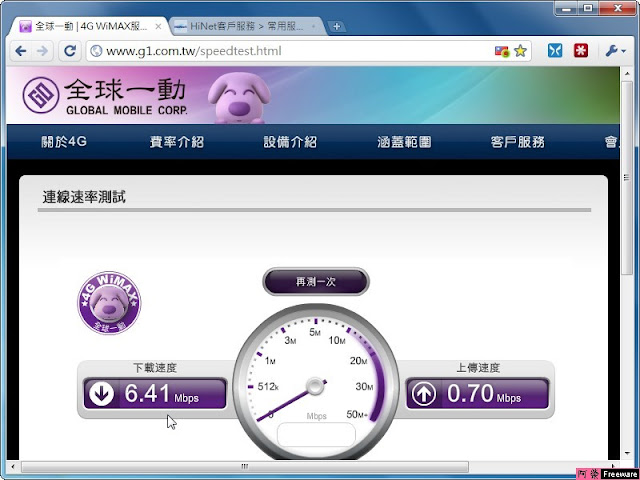Select the 全球一動 4G WiMAX tab

pos(90,27)
